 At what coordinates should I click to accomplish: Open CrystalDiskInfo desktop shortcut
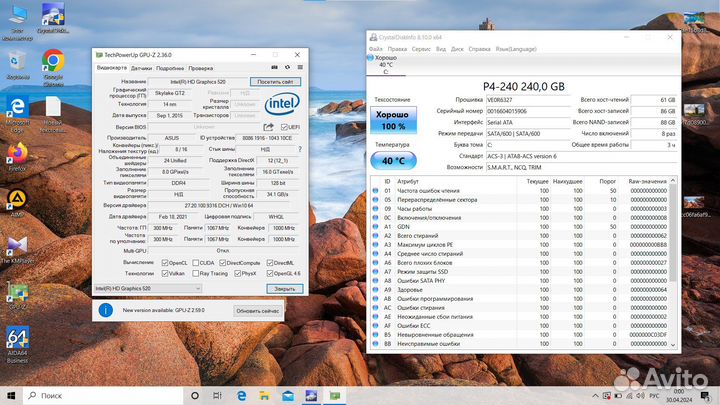click(53, 18)
